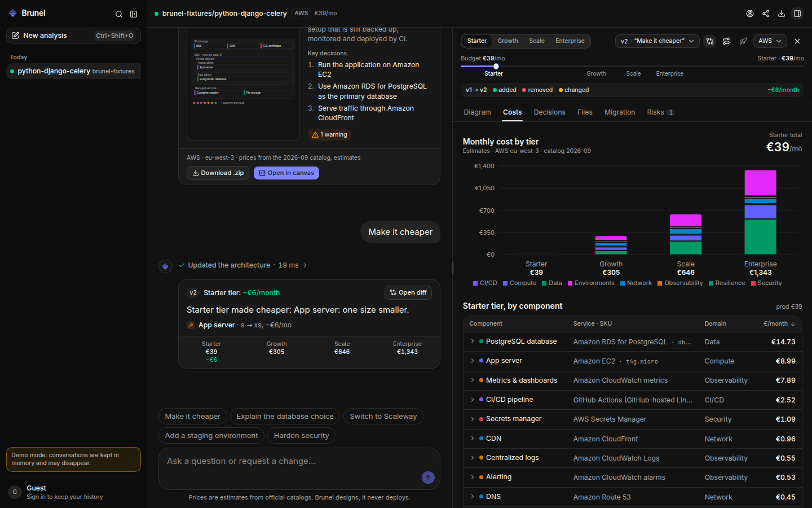Expand 'Updated the architecture' details chevron
This screenshot has height=508, width=812.
(305, 265)
